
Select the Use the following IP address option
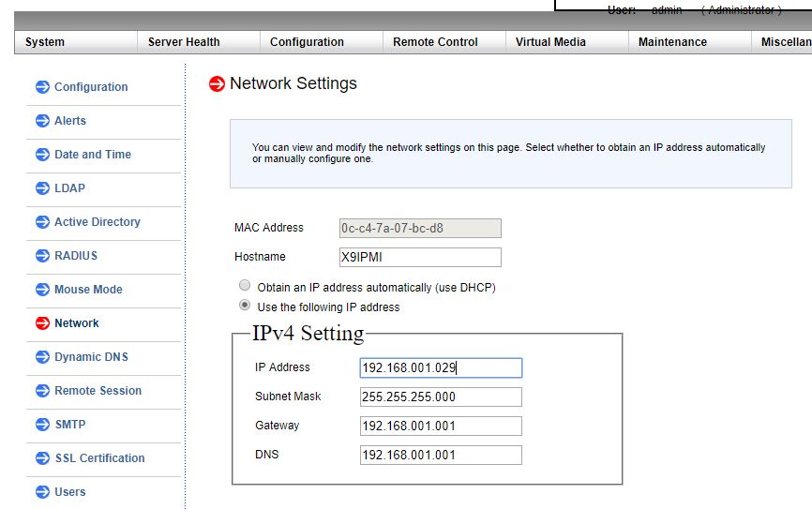coord(245,306)
